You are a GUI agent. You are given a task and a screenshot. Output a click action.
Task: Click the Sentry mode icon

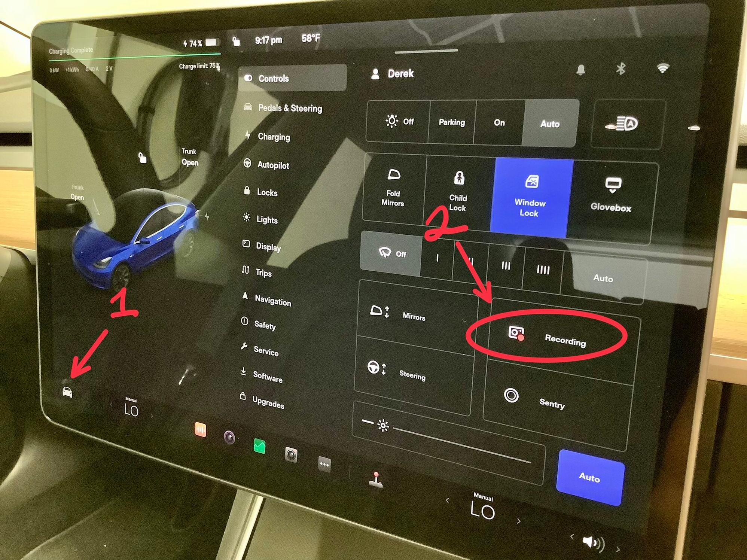(509, 395)
